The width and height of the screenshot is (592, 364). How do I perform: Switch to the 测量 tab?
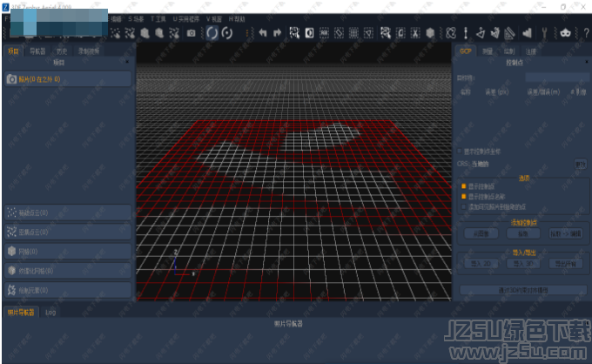pyautogui.click(x=488, y=51)
